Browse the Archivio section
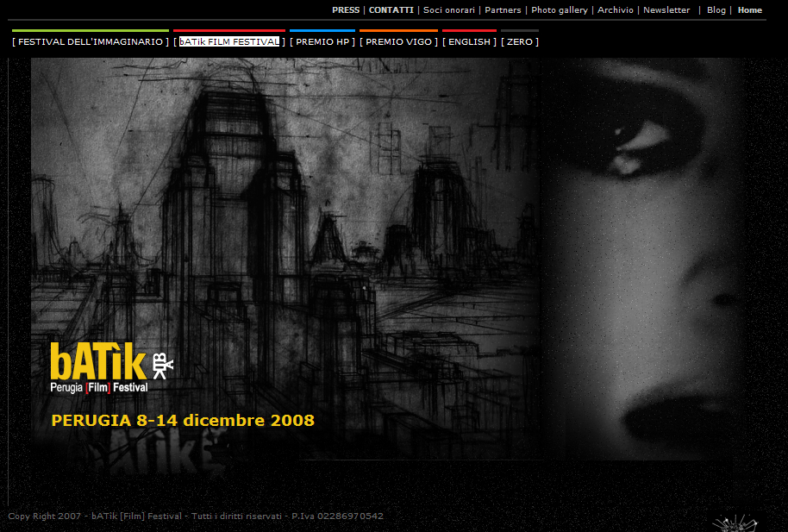This screenshot has width=788, height=532. [616, 10]
